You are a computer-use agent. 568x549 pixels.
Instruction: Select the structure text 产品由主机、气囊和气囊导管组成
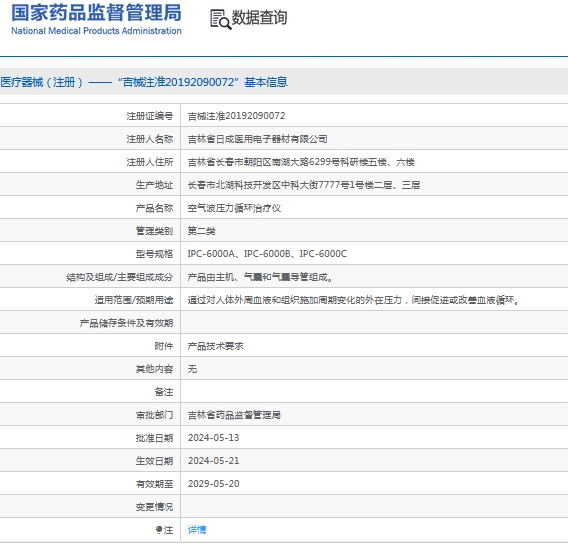[260, 277]
